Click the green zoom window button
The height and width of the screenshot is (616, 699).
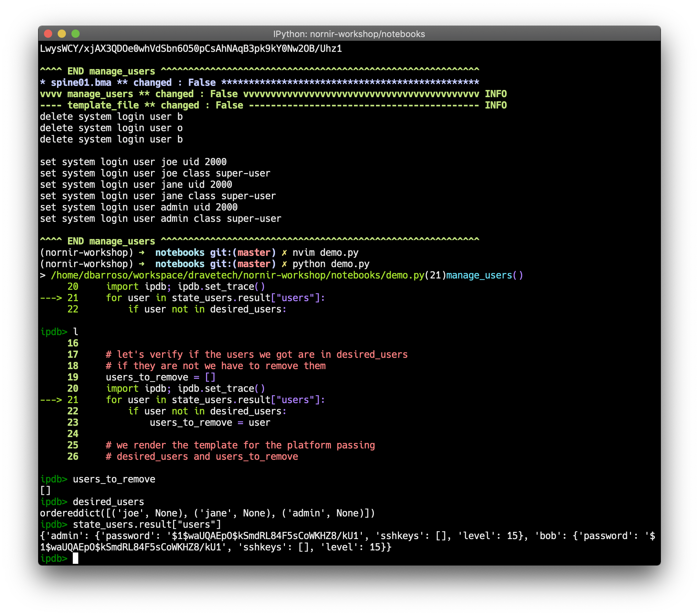coord(76,34)
